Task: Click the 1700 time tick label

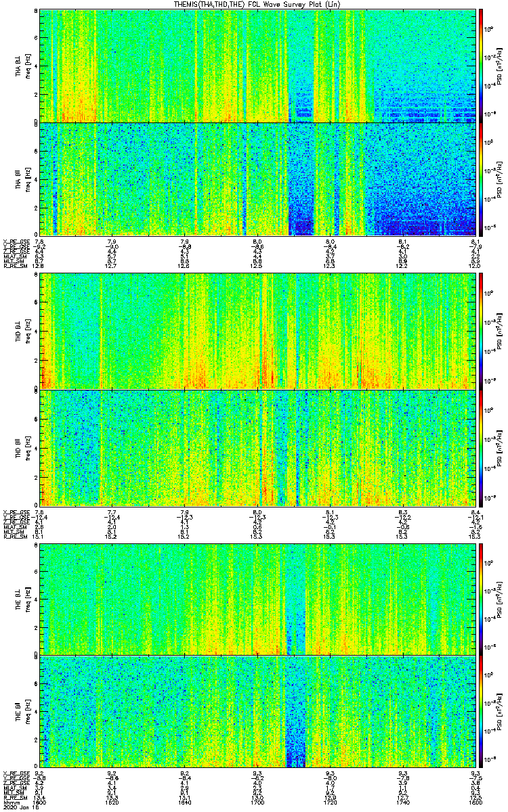Action: (x=257, y=802)
